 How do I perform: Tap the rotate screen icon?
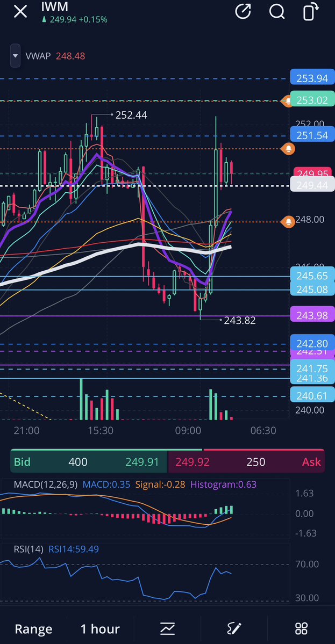[x=311, y=11]
